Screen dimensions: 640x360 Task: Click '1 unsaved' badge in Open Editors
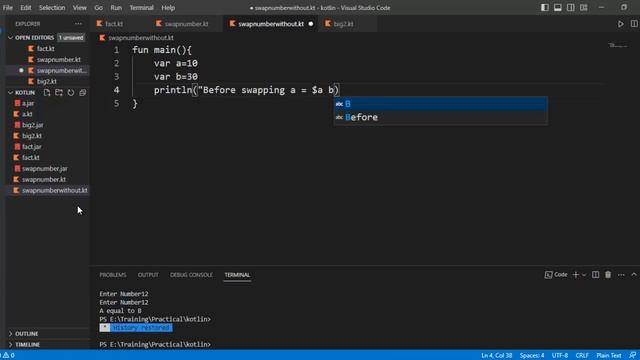coord(71,38)
